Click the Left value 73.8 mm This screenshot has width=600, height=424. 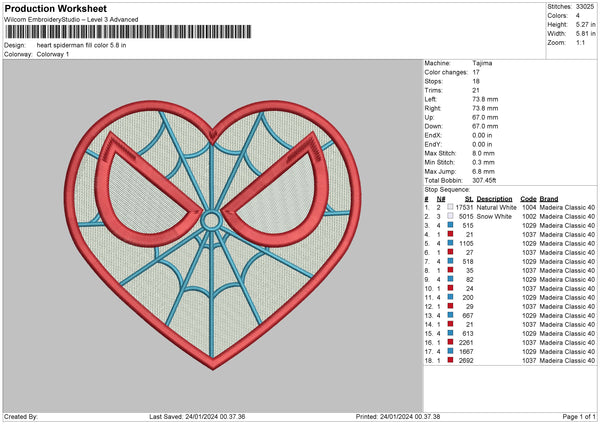[485, 99]
